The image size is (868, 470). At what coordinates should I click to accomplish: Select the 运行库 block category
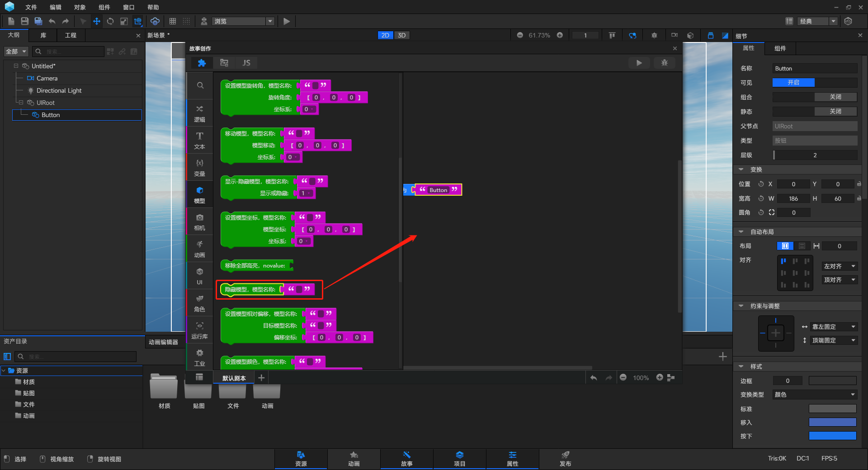tap(200, 330)
